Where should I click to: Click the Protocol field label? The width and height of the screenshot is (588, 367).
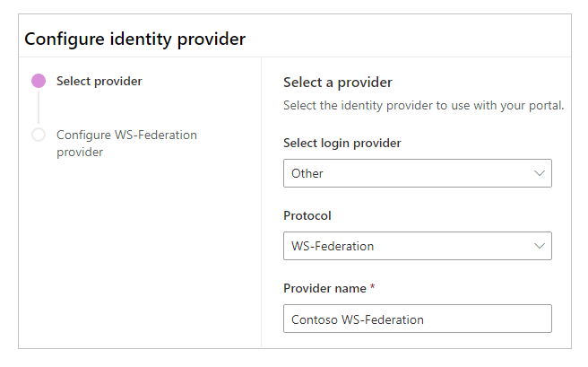point(307,215)
